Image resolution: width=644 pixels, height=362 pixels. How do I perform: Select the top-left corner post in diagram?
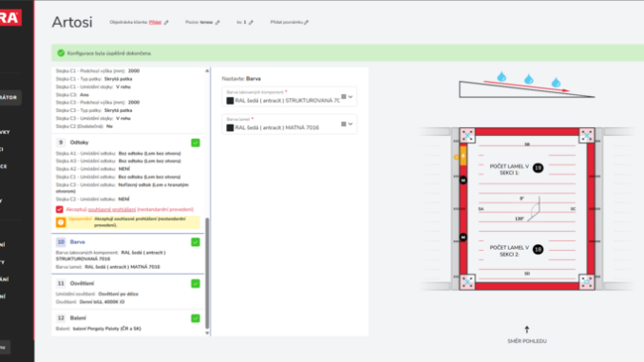467,135
